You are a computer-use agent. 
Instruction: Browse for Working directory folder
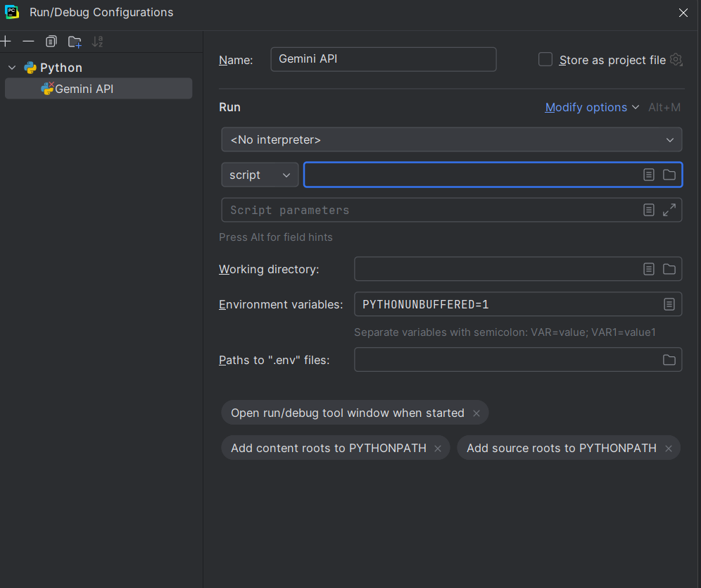click(669, 269)
